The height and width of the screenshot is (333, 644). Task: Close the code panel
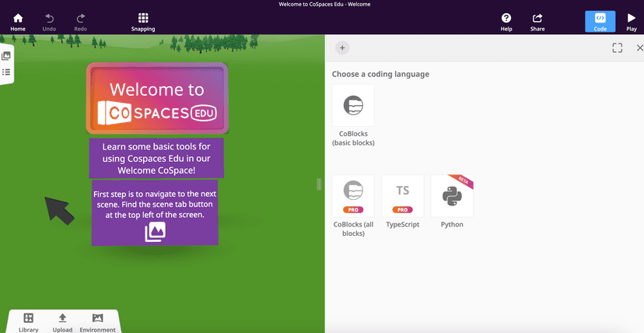[639, 48]
